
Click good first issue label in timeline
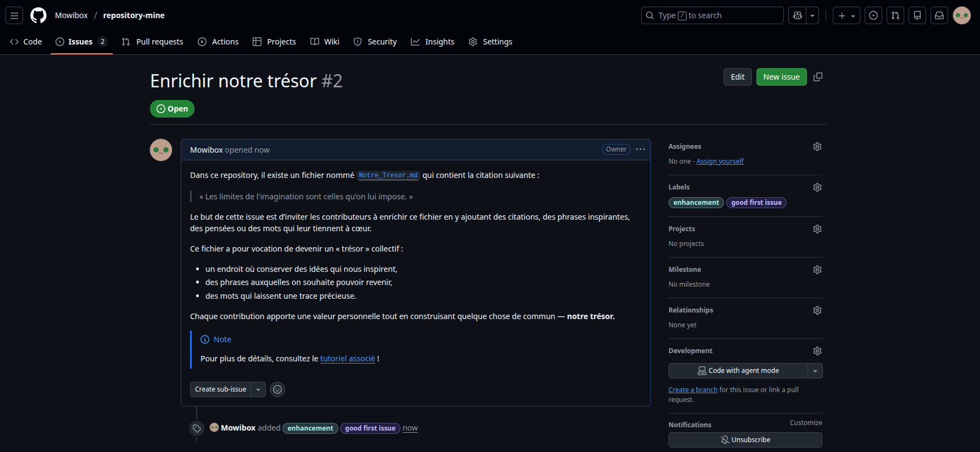(x=370, y=428)
